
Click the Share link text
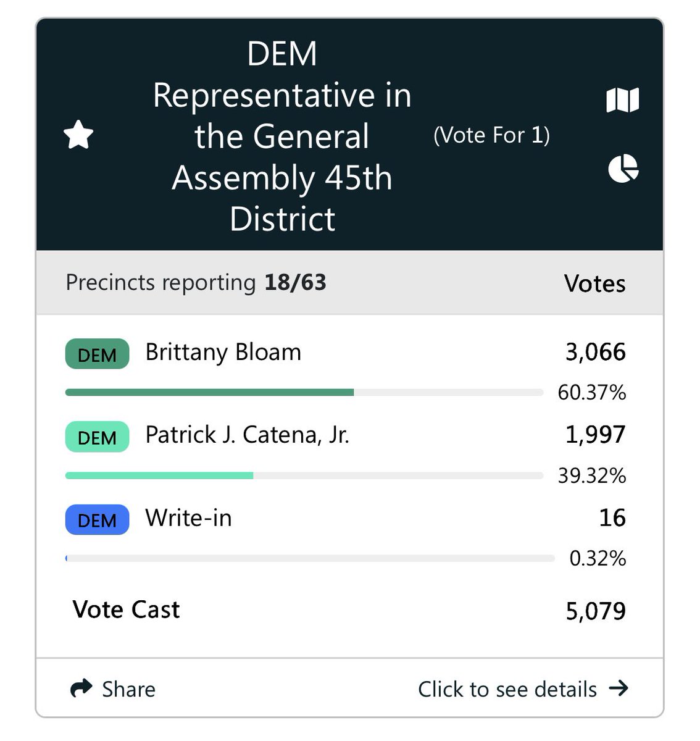coord(128,689)
